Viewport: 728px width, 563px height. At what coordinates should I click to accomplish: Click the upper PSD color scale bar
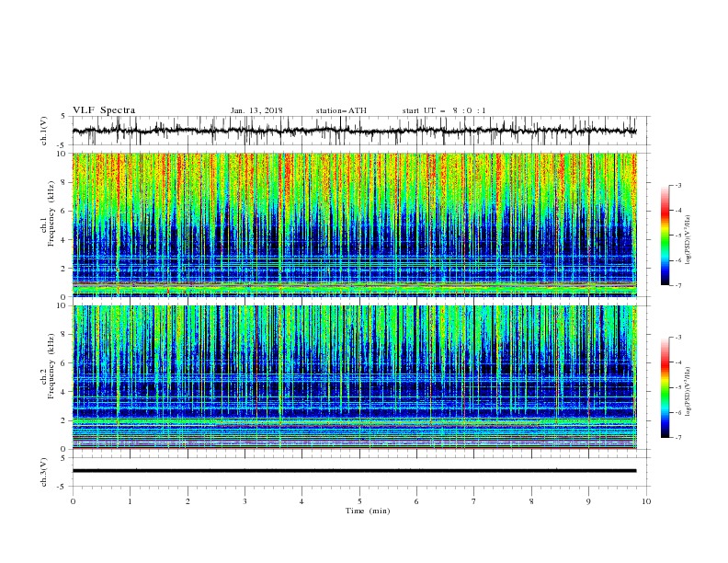(665, 235)
